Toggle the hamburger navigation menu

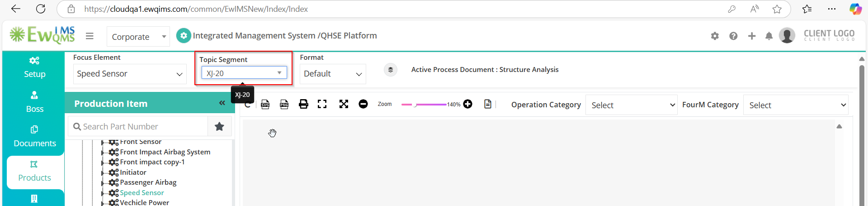(x=90, y=36)
